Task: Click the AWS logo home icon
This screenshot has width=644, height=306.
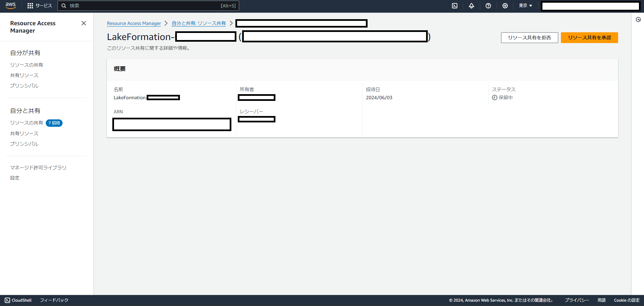Action: (x=11, y=6)
